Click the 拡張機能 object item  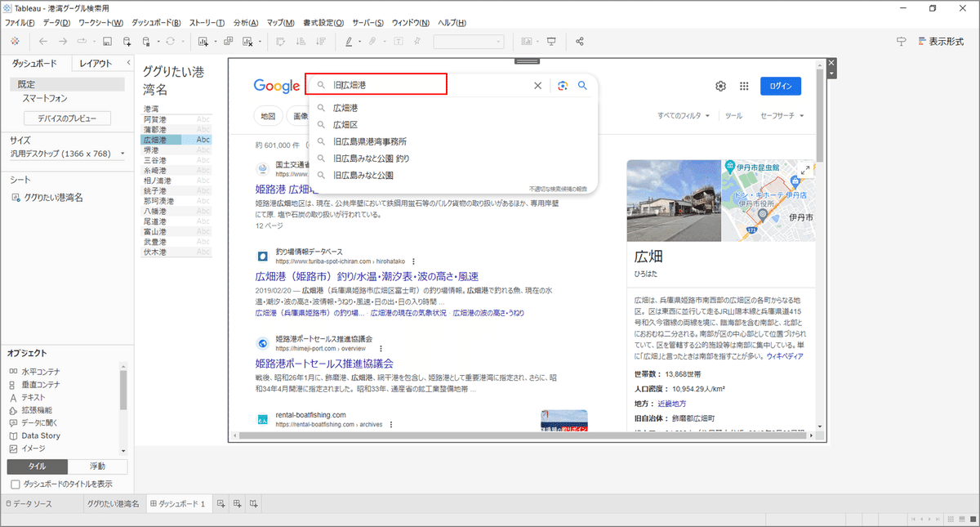click(37, 410)
